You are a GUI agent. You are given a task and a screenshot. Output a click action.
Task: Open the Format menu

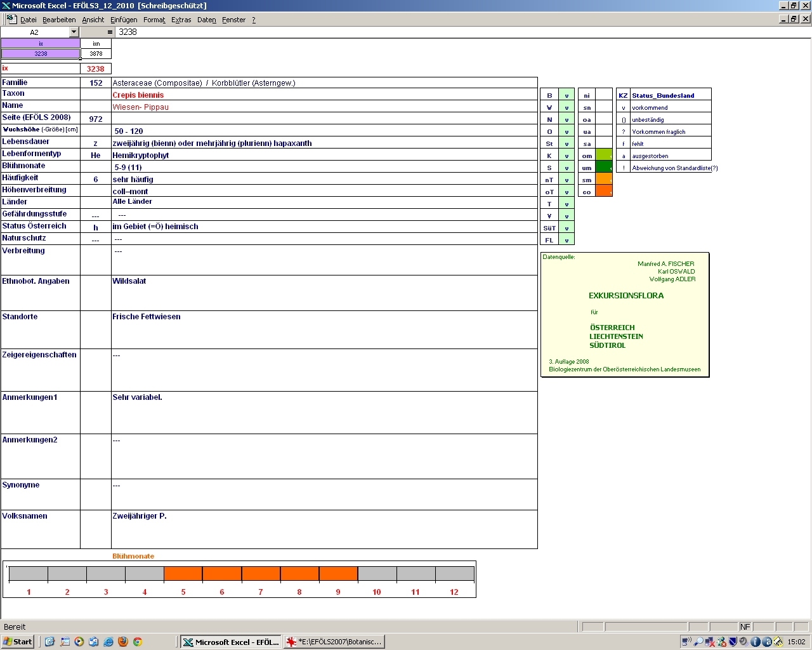click(154, 20)
